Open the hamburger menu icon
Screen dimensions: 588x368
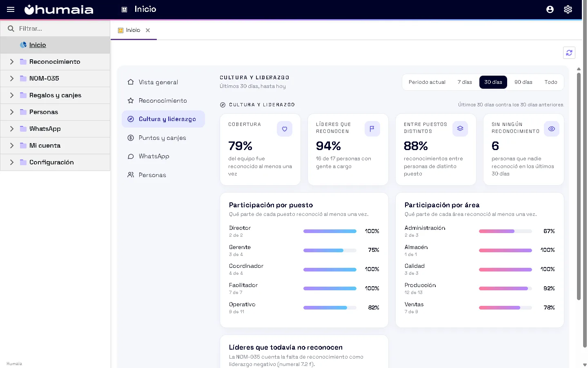(x=11, y=9)
